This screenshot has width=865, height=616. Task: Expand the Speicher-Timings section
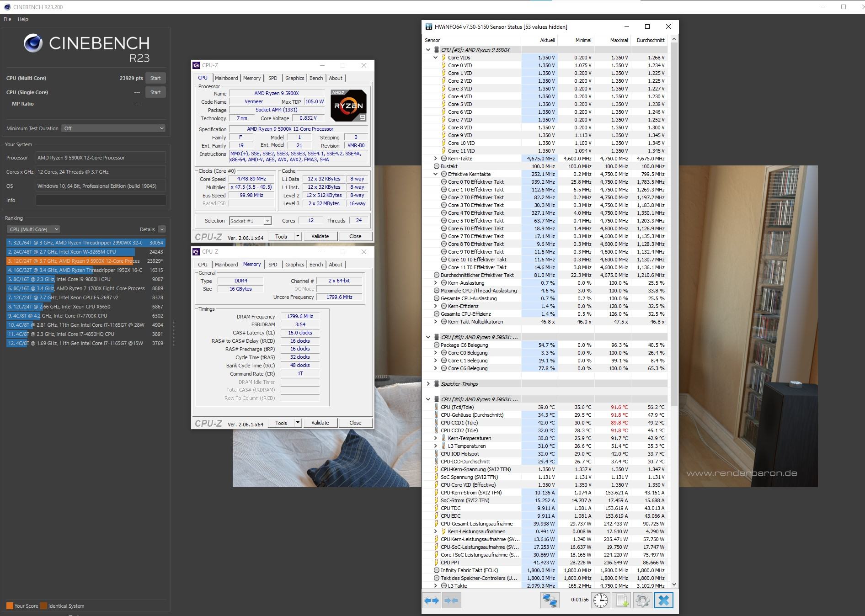click(x=428, y=384)
